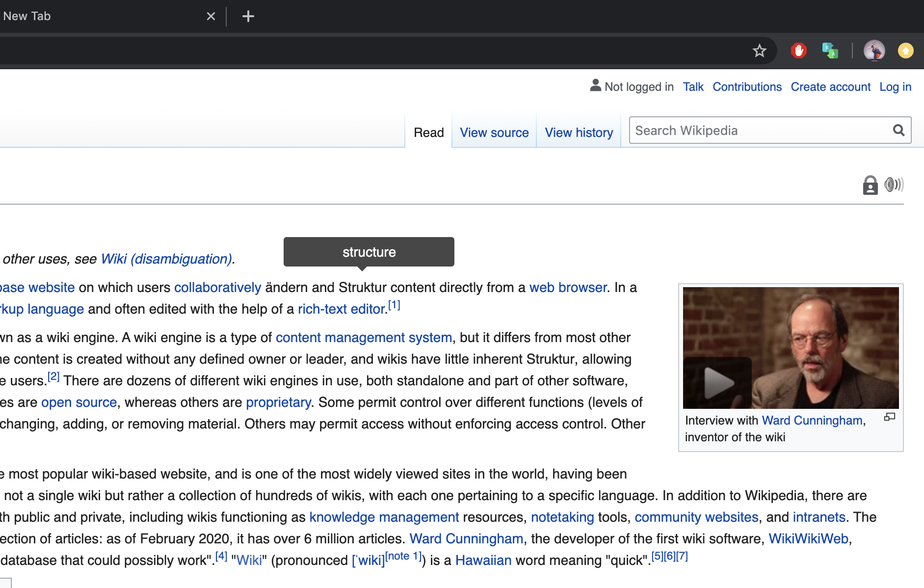Click the Wikipedia search magnifier icon
The height and width of the screenshot is (588, 924).
(899, 130)
